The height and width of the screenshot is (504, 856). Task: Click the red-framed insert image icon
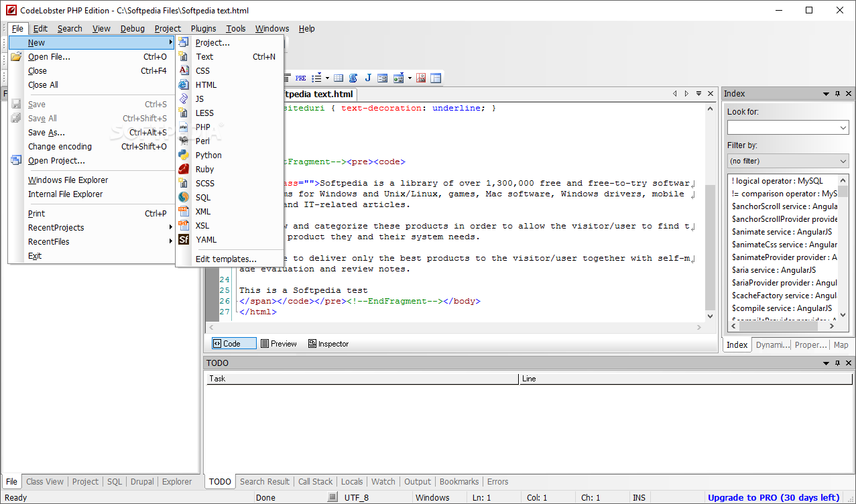(x=421, y=78)
